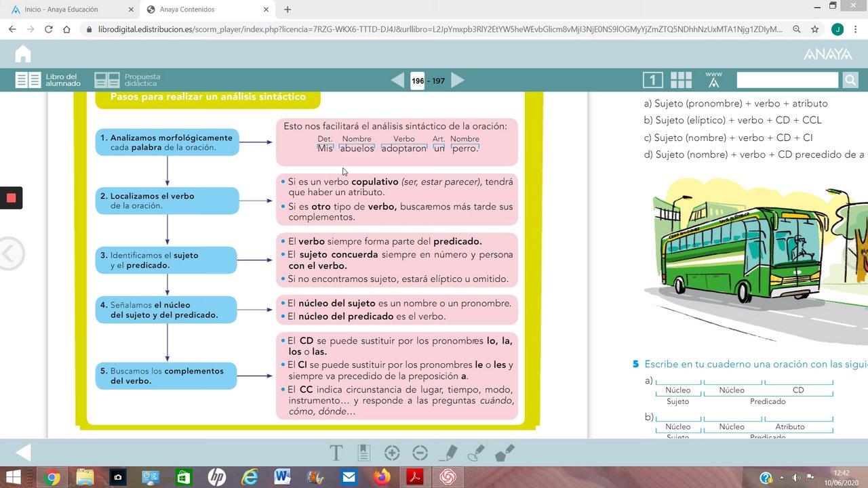Click the page number 196 field
The image size is (868, 488).
click(x=418, y=81)
